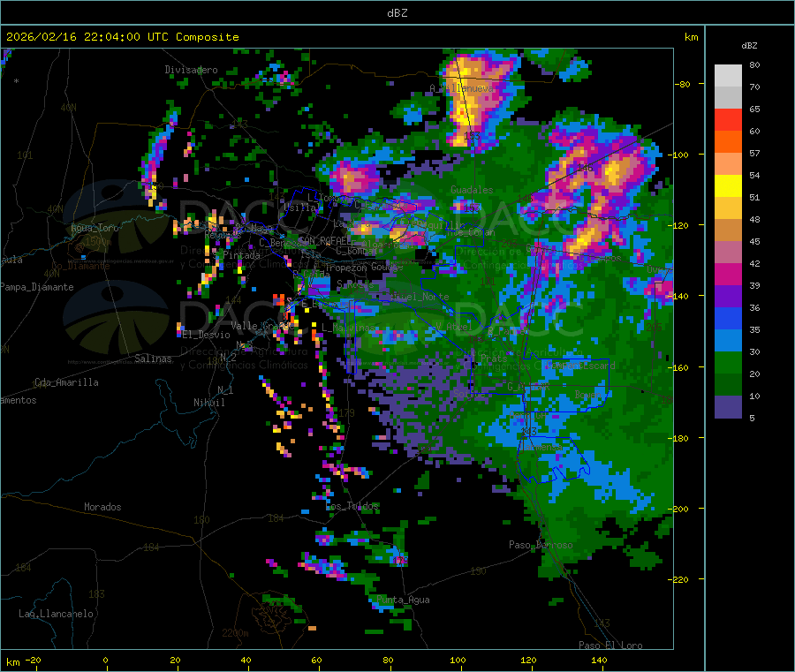Click the Los_Toldos place label
This screenshot has width=795, height=672.
coord(352,506)
